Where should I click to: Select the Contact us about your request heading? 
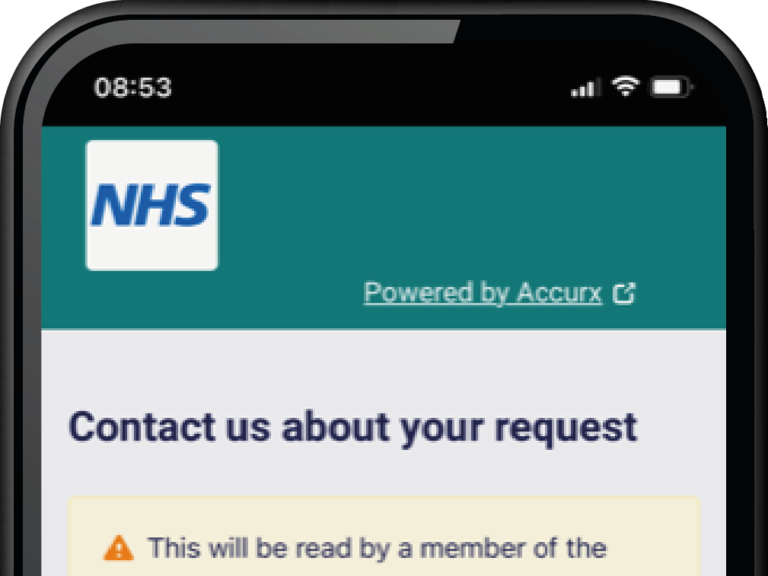pyautogui.click(x=353, y=428)
